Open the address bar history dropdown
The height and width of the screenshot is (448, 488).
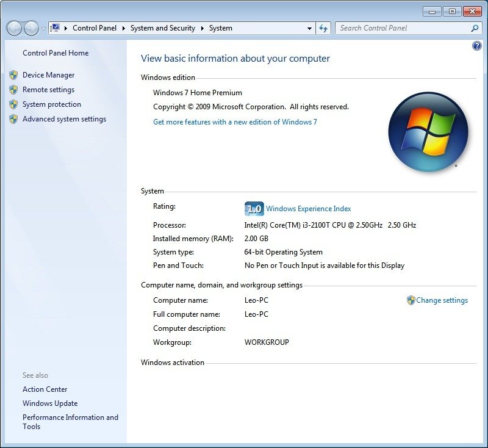pos(309,28)
